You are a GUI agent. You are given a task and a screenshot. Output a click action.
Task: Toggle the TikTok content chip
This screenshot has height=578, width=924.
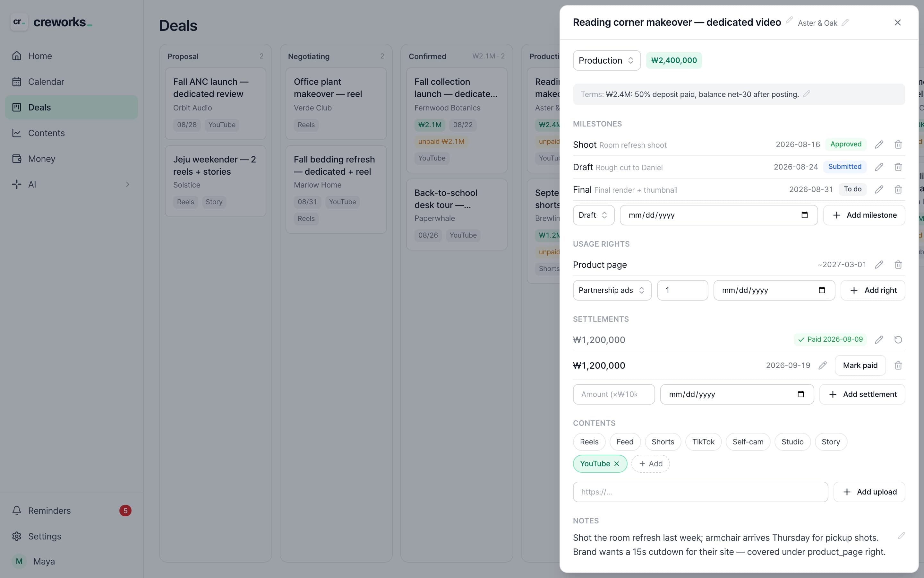703,442
